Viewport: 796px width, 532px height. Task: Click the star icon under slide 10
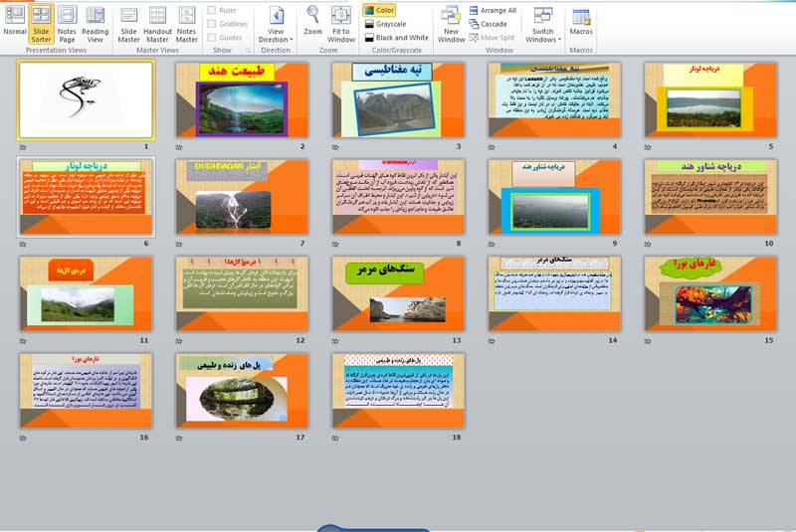[648, 244]
